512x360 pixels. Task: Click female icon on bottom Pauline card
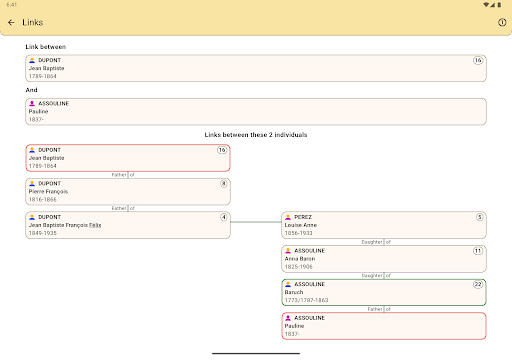pyautogui.click(x=288, y=318)
